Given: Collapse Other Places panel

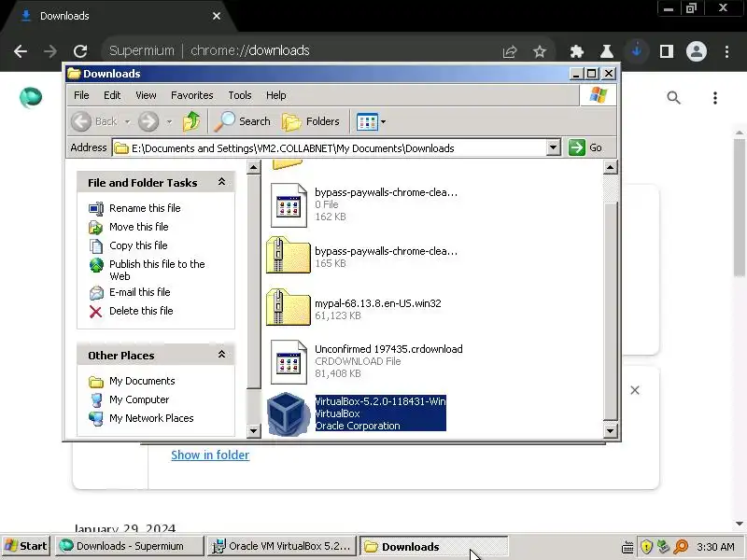Looking at the screenshot, I should point(221,355).
